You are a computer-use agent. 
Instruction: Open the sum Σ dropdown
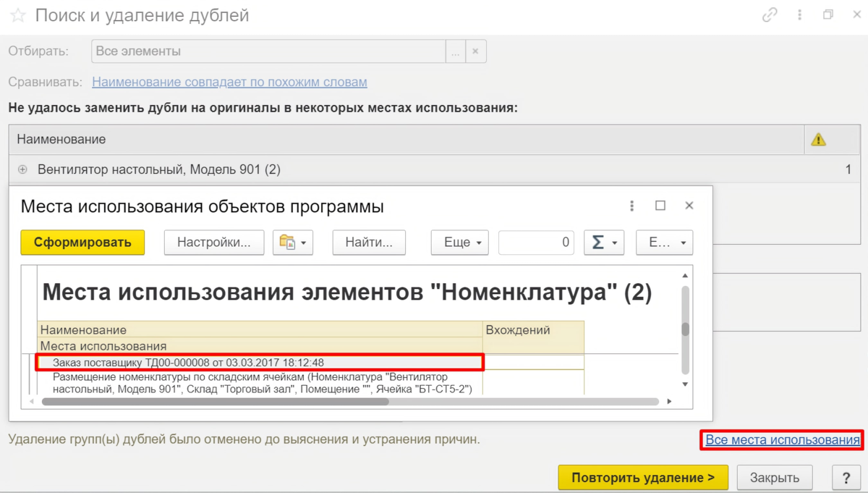click(x=604, y=243)
